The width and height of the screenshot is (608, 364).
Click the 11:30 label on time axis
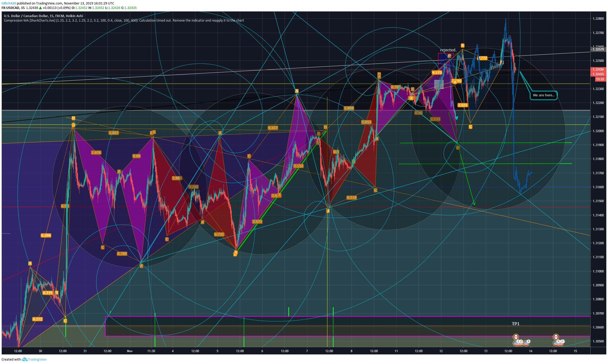point(151,351)
